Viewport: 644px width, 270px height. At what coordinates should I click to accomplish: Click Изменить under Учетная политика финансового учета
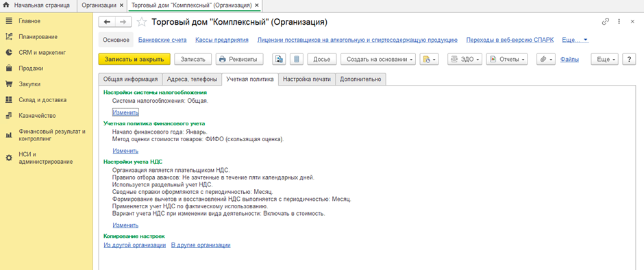coord(125,151)
